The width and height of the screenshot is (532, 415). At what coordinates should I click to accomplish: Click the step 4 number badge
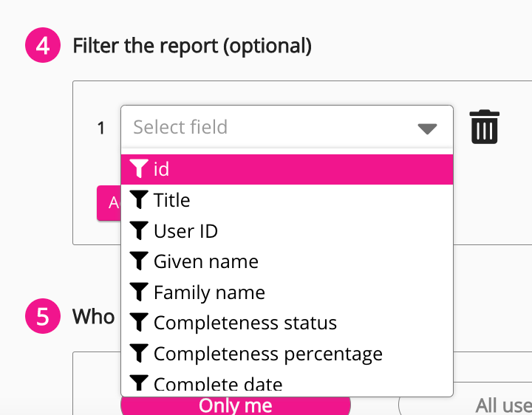point(42,46)
